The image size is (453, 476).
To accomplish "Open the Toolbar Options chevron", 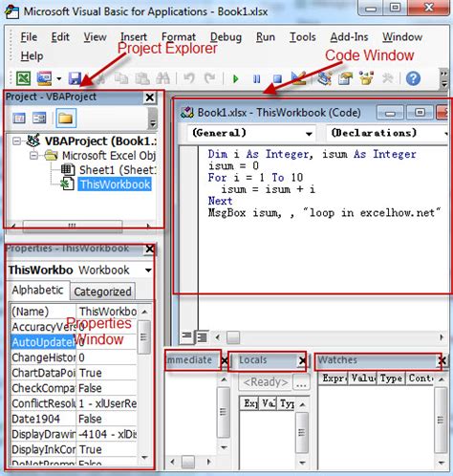I will (x=443, y=78).
